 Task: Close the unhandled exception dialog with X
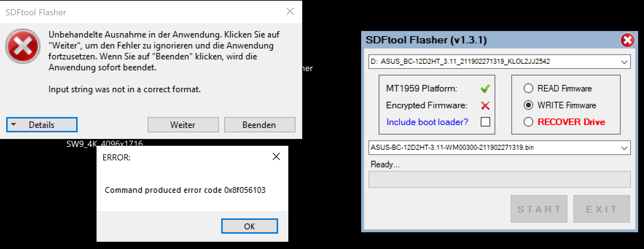(x=290, y=11)
